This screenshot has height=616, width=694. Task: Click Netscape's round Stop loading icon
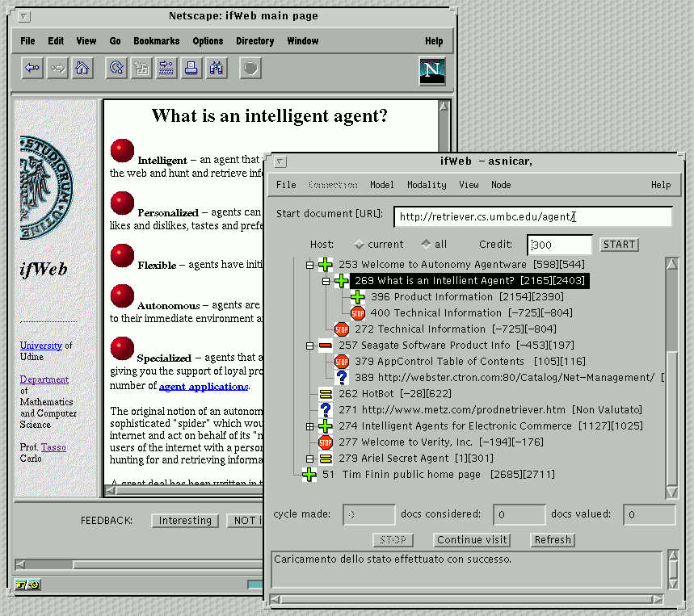click(250, 68)
